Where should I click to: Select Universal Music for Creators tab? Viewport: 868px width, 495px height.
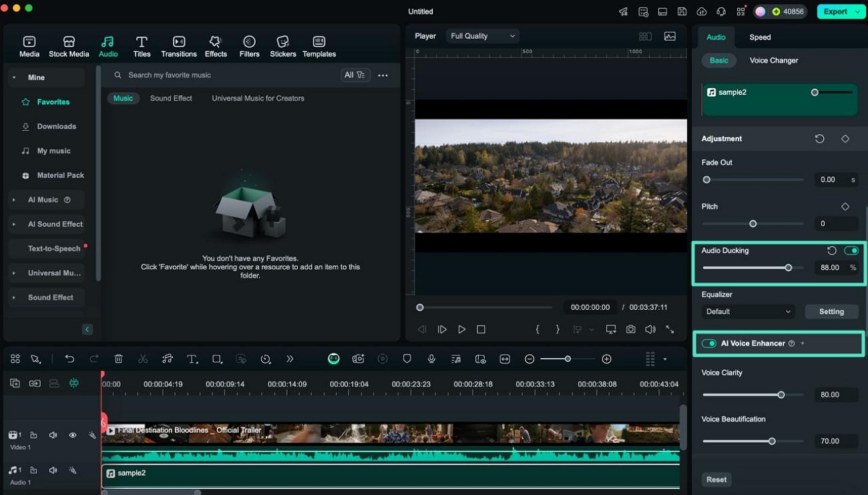pyautogui.click(x=258, y=98)
